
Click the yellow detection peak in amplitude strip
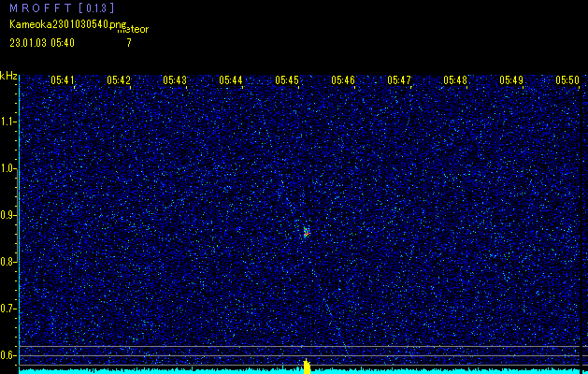[307, 367]
